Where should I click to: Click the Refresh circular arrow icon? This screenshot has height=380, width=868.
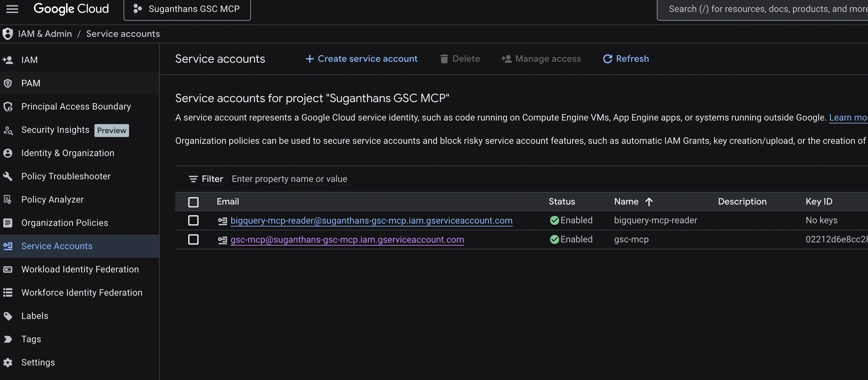pos(607,59)
